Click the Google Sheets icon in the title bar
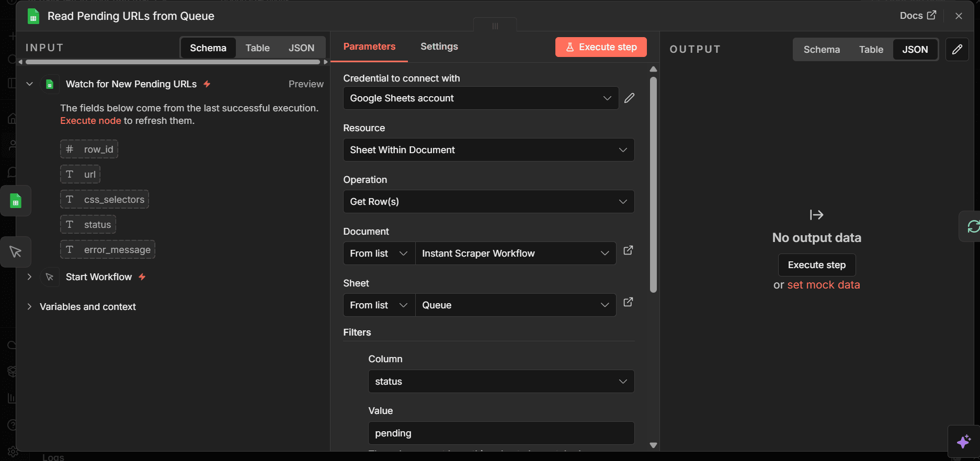The height and width of the screenshot is (461, 980). (x=33, y=16)
